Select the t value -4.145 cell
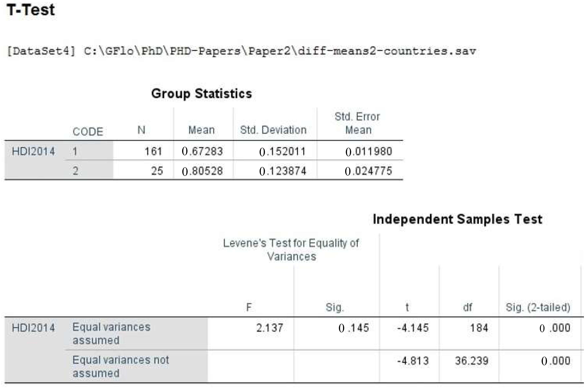 coord(413,328)
